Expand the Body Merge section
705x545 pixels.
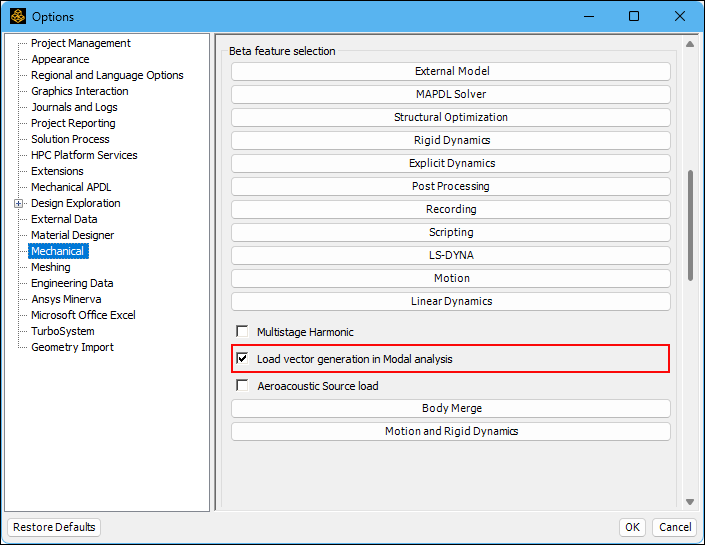click(x=451, y=408)
